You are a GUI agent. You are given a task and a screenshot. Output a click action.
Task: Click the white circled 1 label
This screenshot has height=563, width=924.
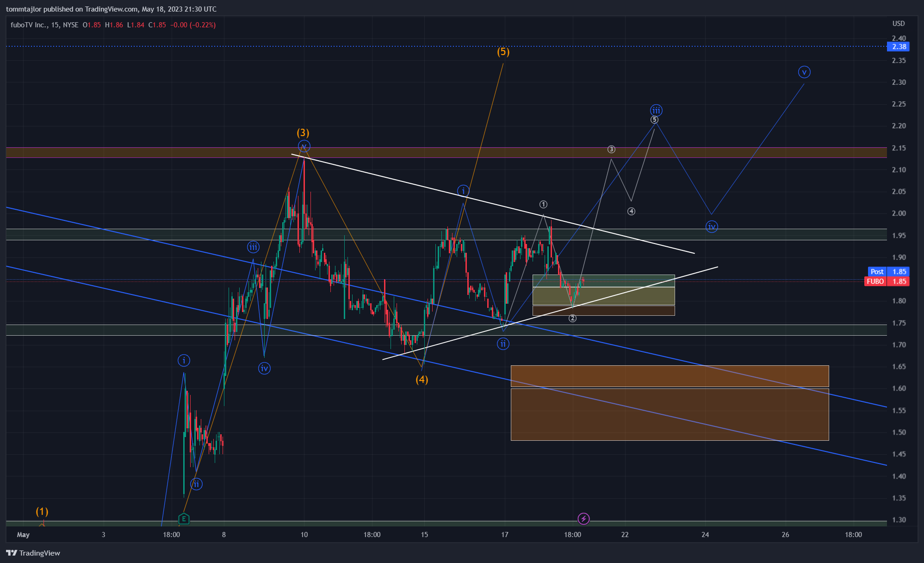tap(544, 204)
